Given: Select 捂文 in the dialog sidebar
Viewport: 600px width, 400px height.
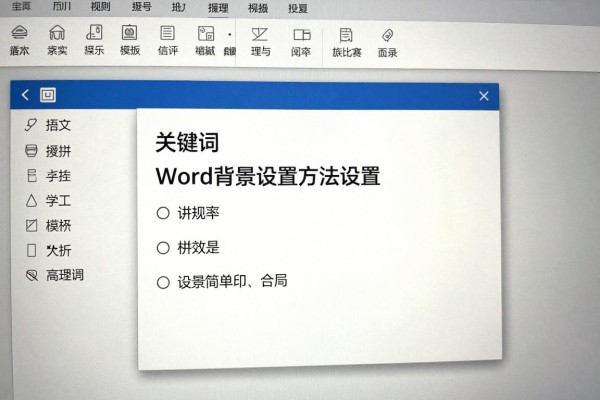Looking at the screenshot, I should coord(48,125).
